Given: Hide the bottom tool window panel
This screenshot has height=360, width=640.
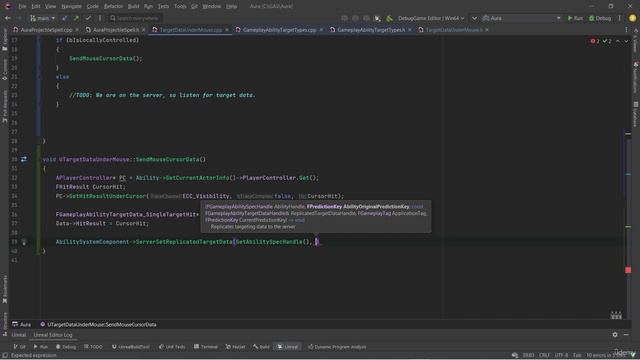Looking at the screenshot, I should coord(626,335).
